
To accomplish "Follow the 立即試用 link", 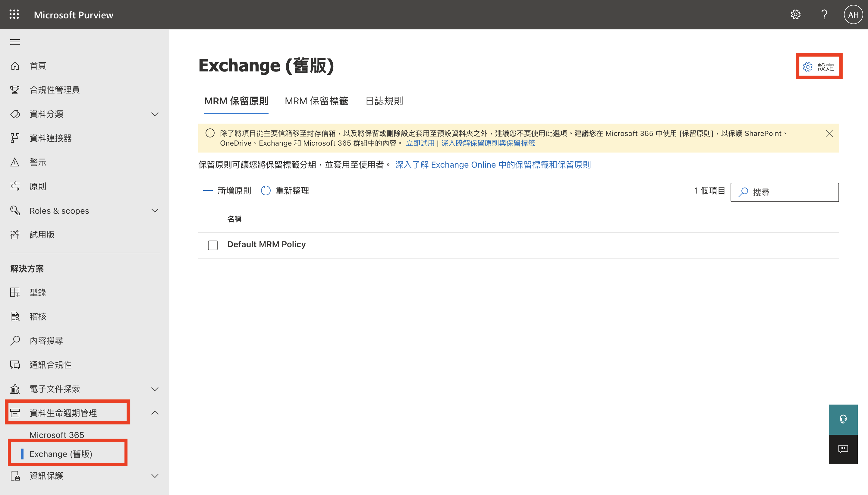I will (x=420, y=143).
